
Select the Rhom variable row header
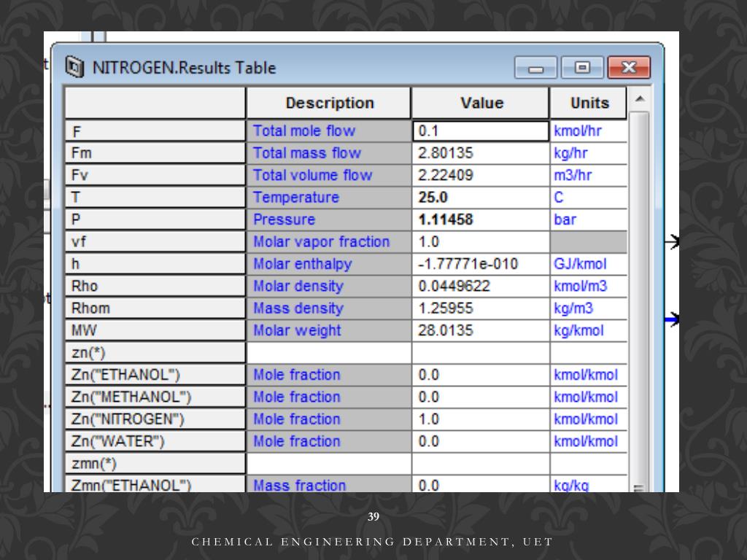point(155,308)
